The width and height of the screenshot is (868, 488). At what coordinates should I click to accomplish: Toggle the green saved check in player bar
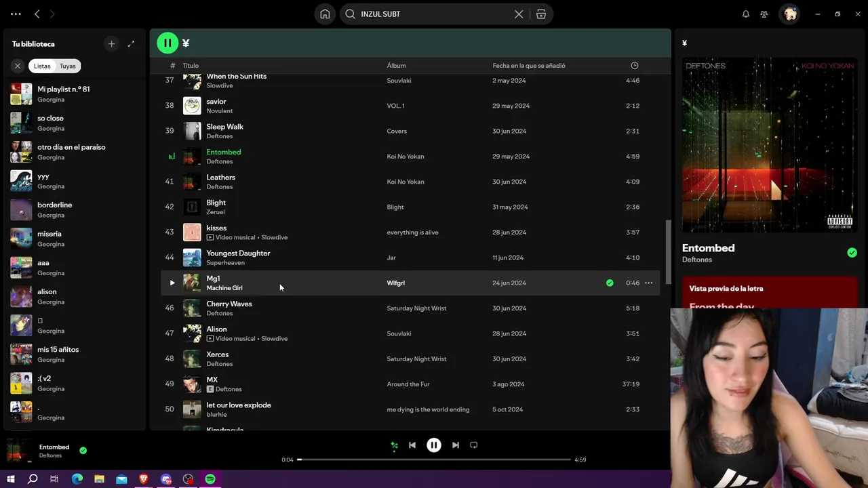pos(83,450)
